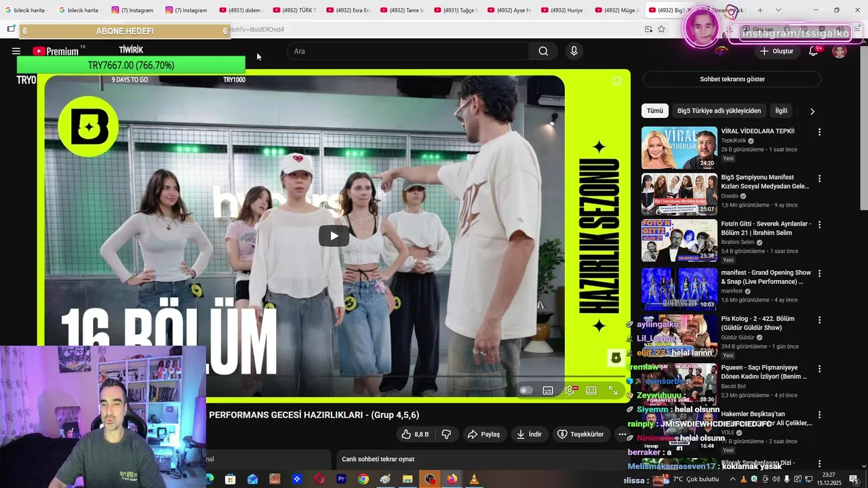
Task: Switch to the (4931) didem tab
Action: [x=241, y=10]
